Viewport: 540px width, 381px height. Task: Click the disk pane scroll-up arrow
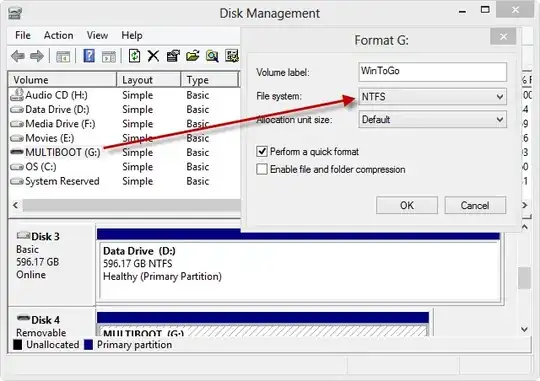[525, 227]
